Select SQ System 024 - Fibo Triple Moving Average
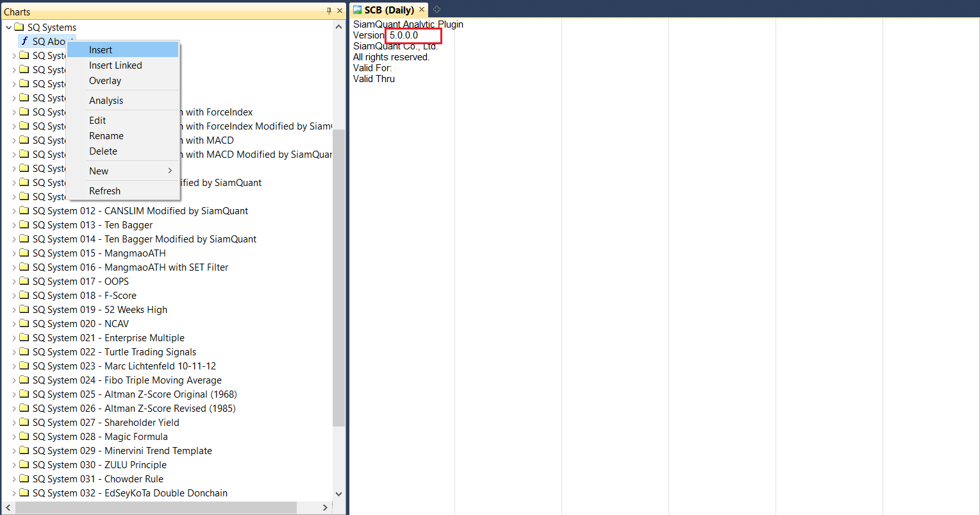The image size is (980, 515). coord(127,380)
